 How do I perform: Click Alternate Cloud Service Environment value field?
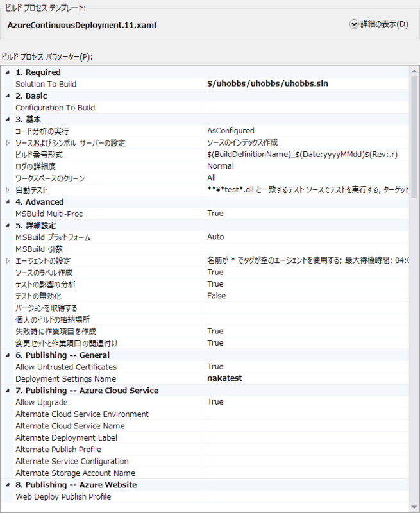pos(307,414)
